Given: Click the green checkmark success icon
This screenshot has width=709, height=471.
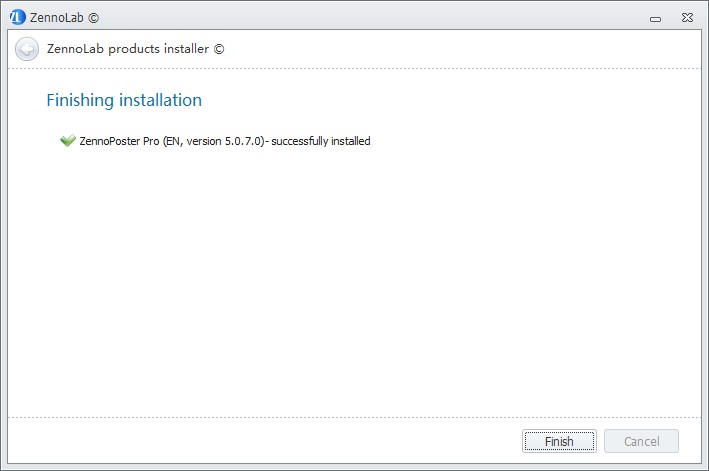Looking at the screenshot, I should 68,141.
